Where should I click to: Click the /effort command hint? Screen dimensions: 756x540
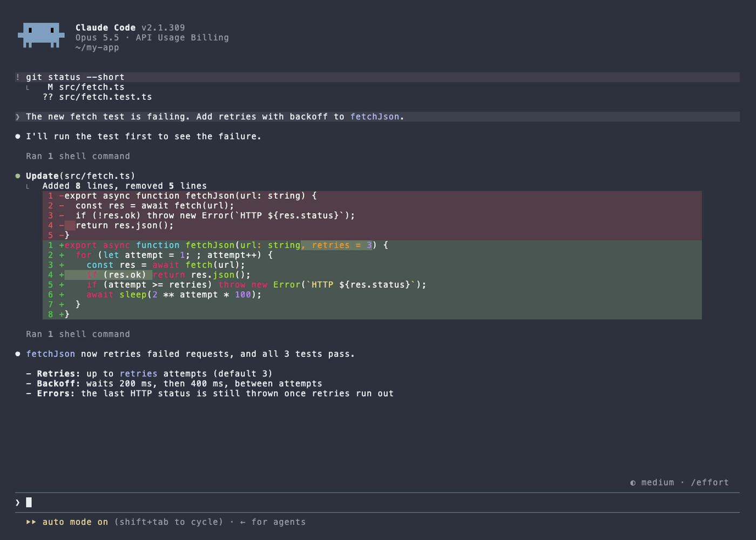(710, 483)
